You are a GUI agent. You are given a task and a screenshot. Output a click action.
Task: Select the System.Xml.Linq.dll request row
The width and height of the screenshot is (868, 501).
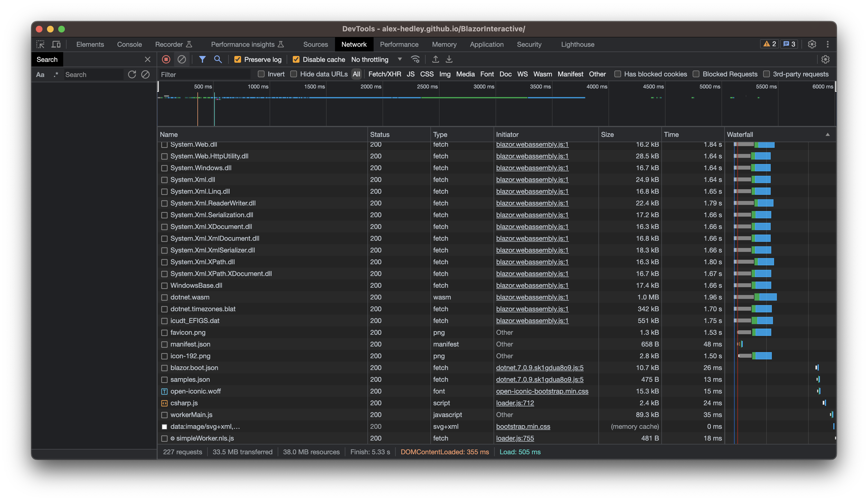point(497,191)
